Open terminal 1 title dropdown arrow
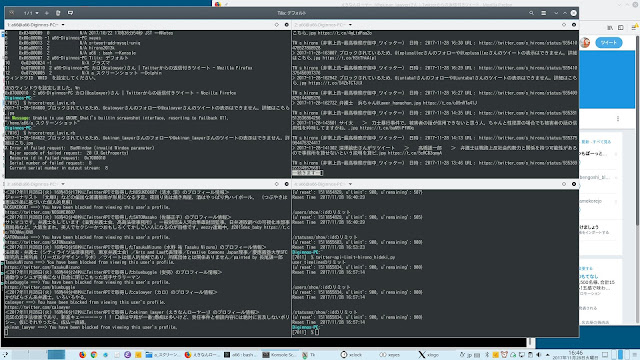This screenshot has width=640, height=360. pos(63,25)
